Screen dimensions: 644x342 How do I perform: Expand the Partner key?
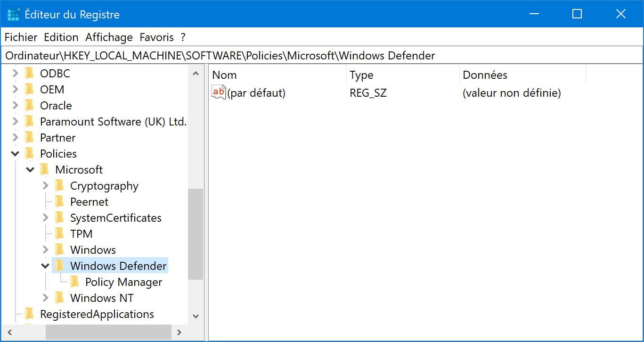pos(16,138)
